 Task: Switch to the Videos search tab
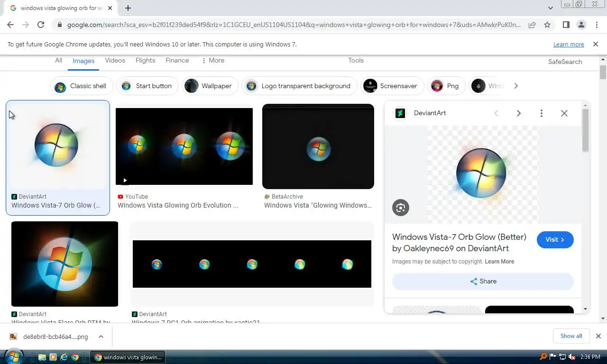115,61
